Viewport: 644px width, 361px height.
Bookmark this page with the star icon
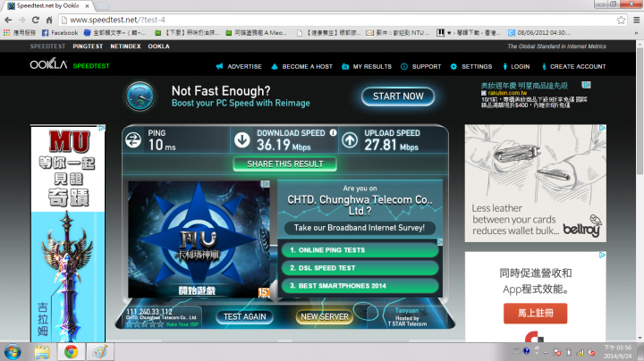pyautogui.click(x=621, y=20)
